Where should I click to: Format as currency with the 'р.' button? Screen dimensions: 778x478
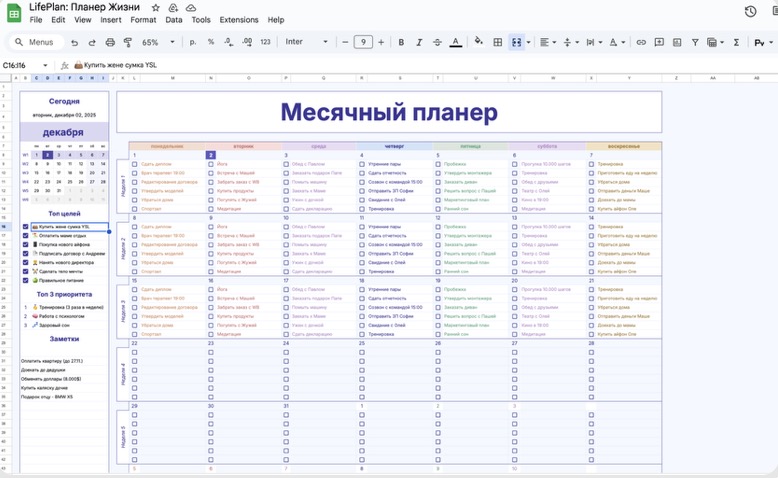pos(193,42)
